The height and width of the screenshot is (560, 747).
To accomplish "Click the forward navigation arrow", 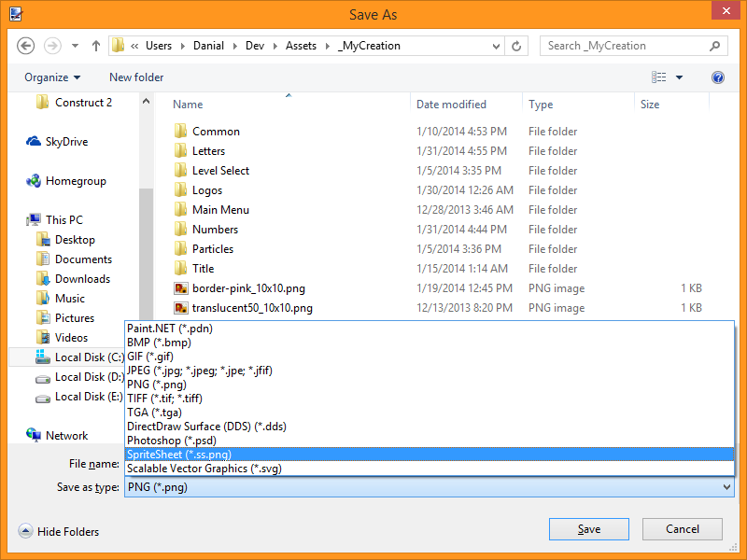I will (52, 46).
